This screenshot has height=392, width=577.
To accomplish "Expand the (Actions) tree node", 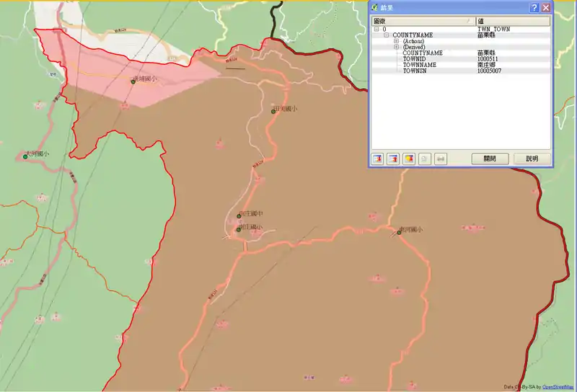I will (396, 41).
